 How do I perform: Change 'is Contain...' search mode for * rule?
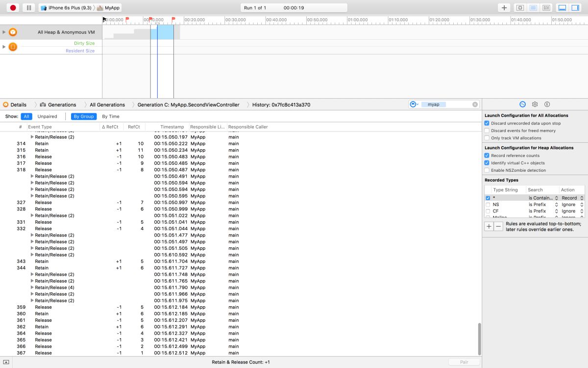click(543, 198)
